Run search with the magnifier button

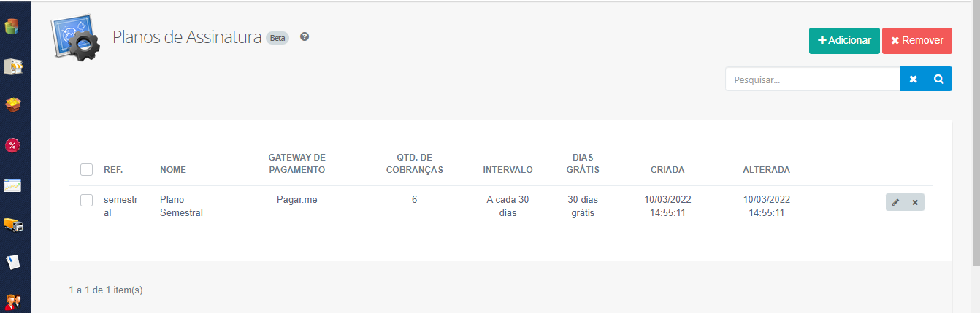[x=939, y=79]
